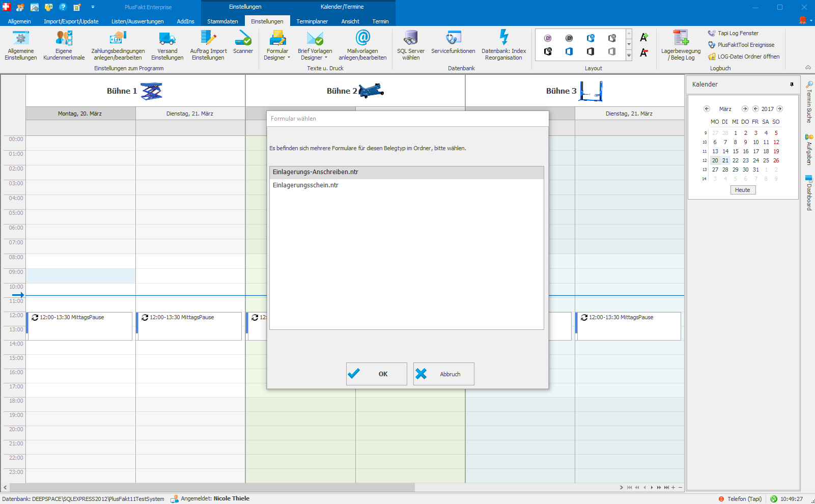Open Versand Einstellungen
Viewport: 815px width, 504px height.
click(167, 45)
